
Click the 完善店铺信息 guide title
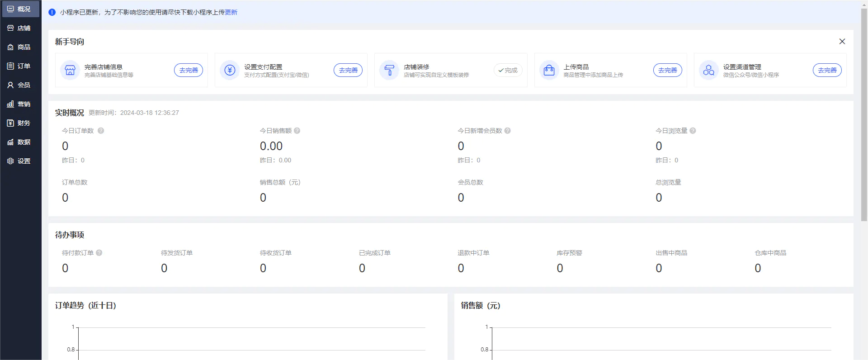(x=104, y=67)
